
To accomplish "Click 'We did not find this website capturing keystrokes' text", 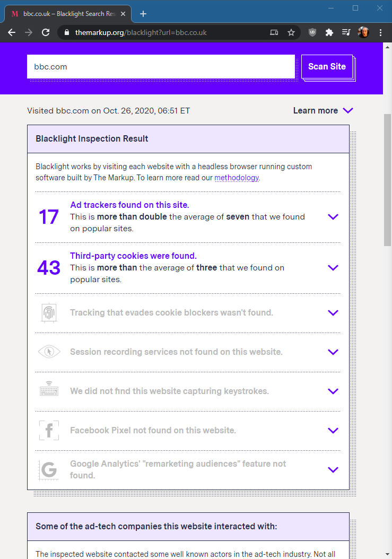I will pyautogui.click(x=169, y=391).
